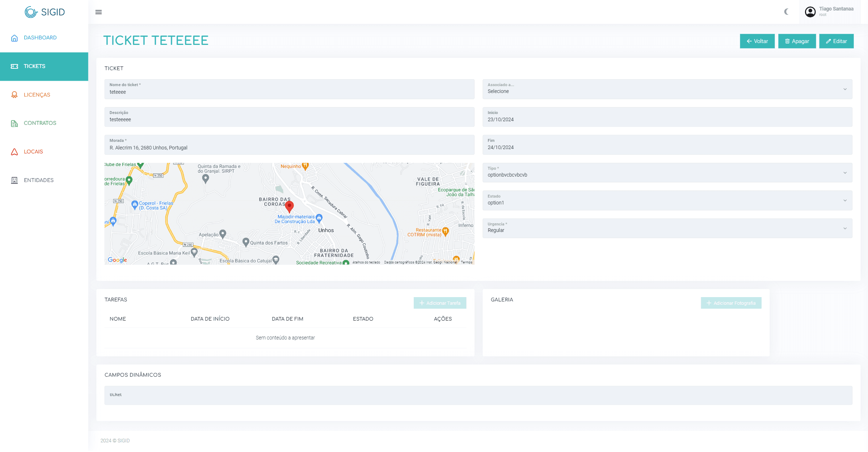
Task: Open the Dashboard menu item
Action: click(x=40, y=38)
